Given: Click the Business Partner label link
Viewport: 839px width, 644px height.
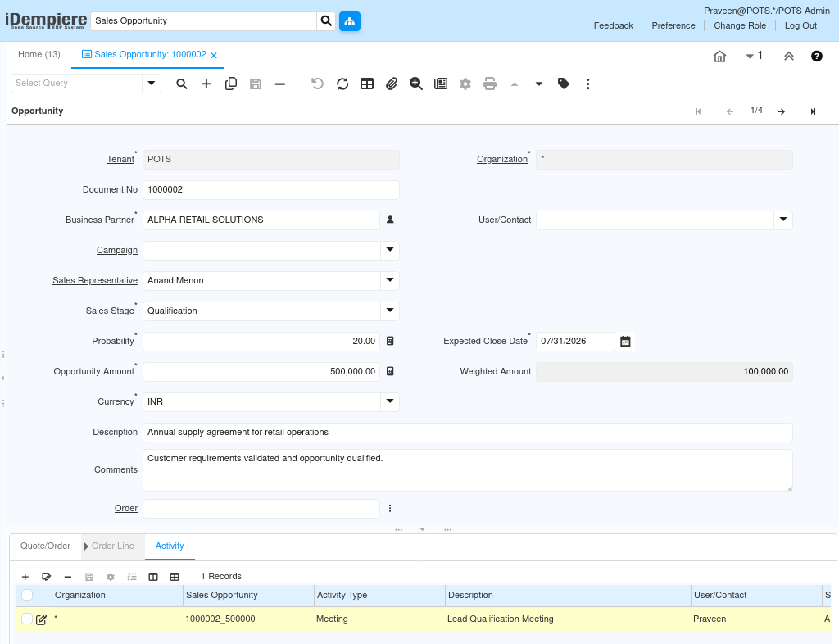Looking at the screenshot, I should pyautogui.click(x=99, y=220).
